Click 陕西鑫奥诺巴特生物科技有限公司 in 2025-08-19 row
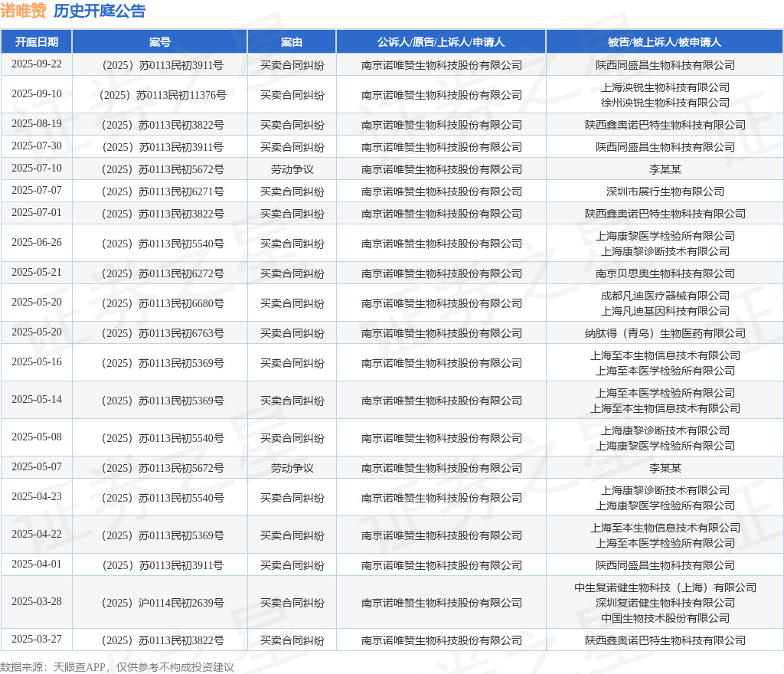784x674 pixels. coord(665,125)
